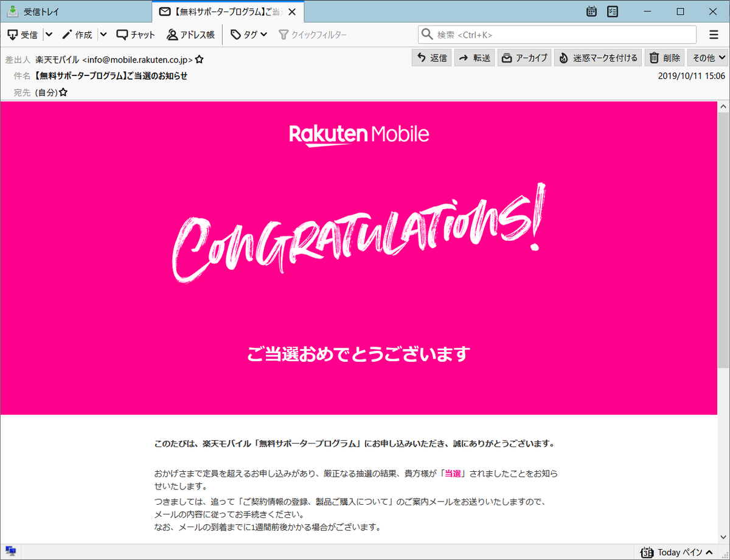Open the Address Book (アドレス帳)
Image resolution: width=730 pixels, height=560 pixels.
click(191, 35)
